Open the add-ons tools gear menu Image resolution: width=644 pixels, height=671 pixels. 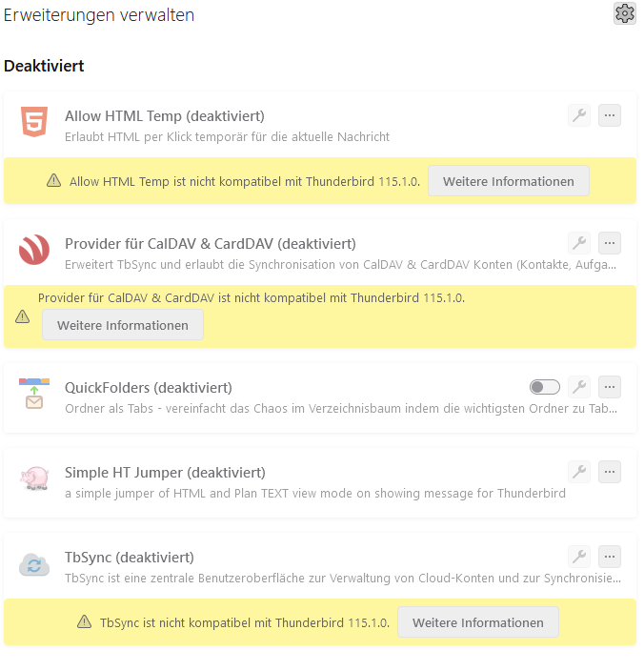(624, 13)
